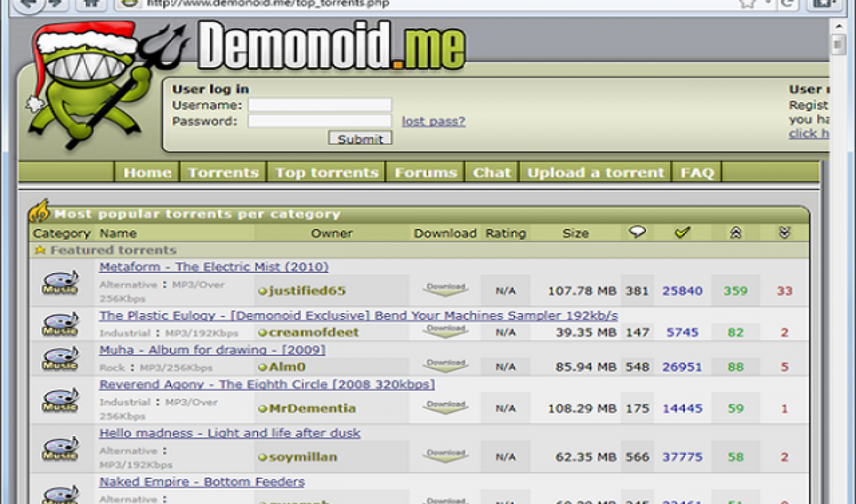The width and height of the screenshot is (856, 504).
Task: Click the seeders up-arrow column icon
Action: [735, 233]
